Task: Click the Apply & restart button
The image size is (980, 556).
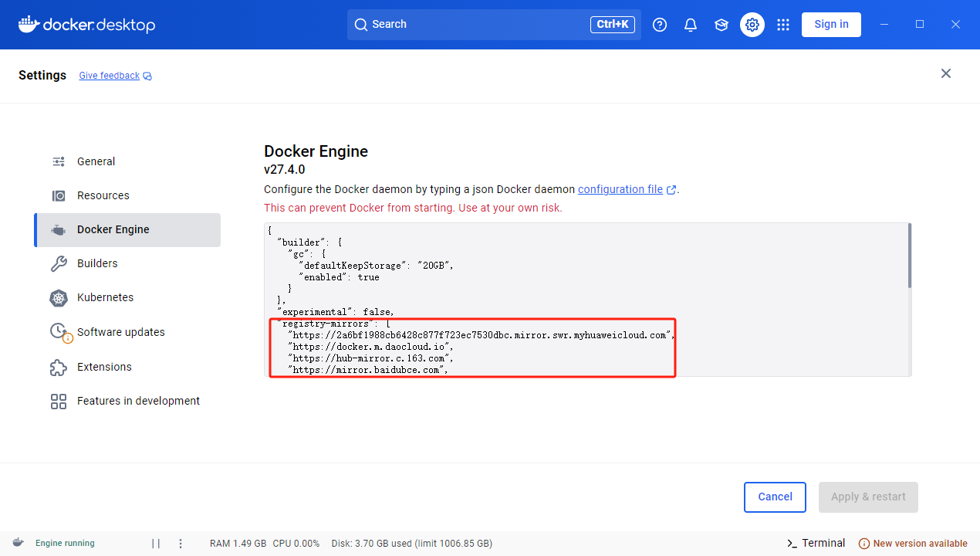Action: [868, 497]
